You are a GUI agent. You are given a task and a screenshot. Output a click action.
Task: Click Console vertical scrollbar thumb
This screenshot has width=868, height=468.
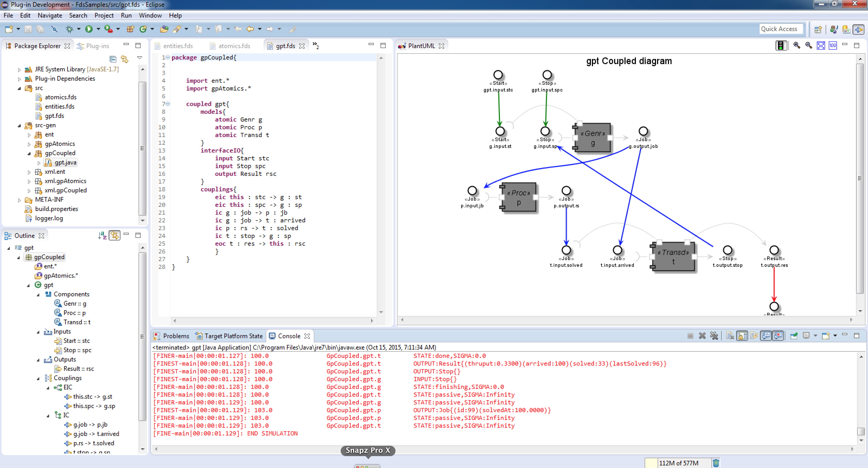coord(861,432)
